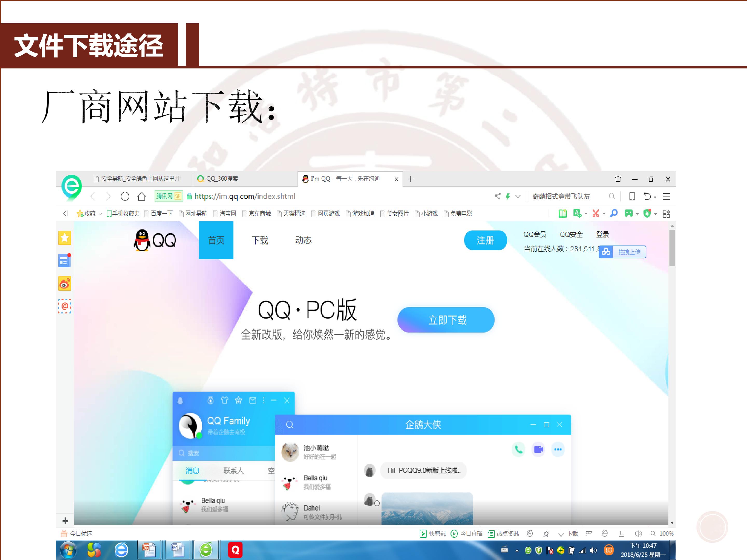Open the extensions grid icon
Screen dimensions: 747x560
pos(666,214)
